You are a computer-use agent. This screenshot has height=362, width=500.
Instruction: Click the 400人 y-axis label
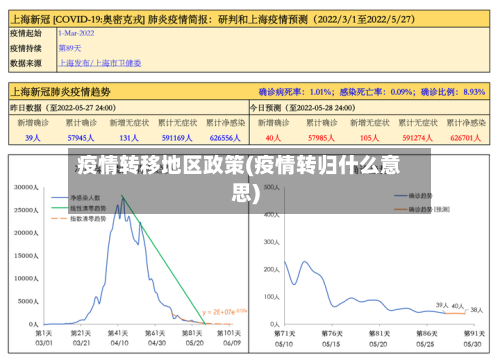coord(272,215)
